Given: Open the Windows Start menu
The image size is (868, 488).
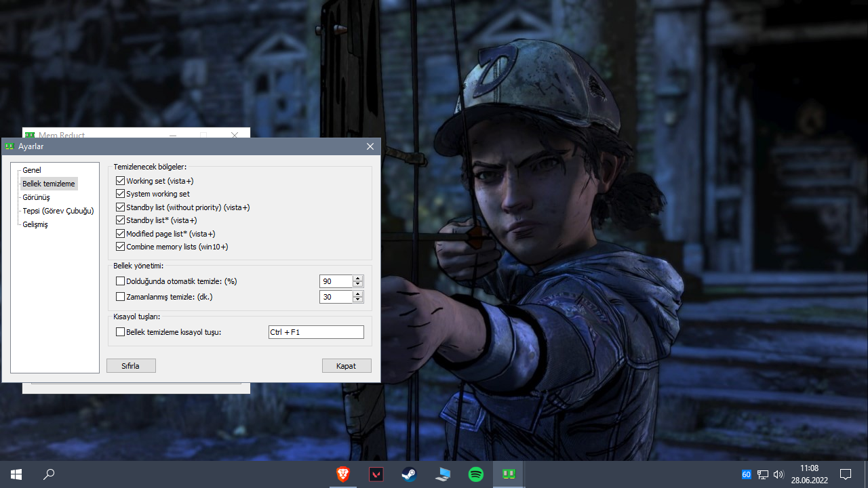Looking at the screenshot, I should click(x=16, y=474).
